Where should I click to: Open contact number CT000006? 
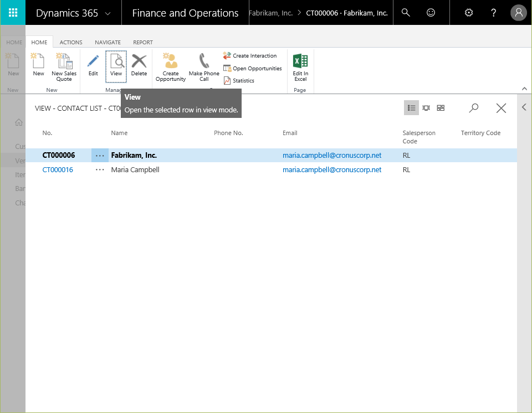tap(58, 156)
